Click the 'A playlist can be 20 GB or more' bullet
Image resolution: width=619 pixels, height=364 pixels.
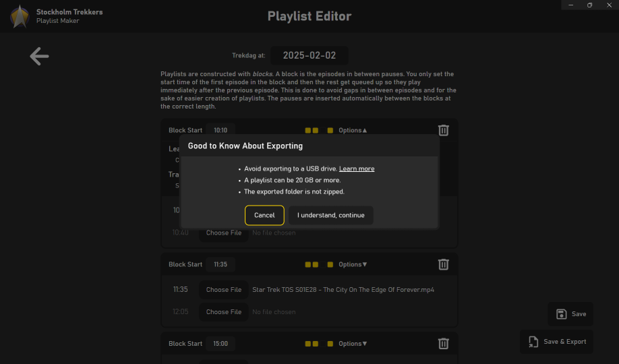(292, 180)
